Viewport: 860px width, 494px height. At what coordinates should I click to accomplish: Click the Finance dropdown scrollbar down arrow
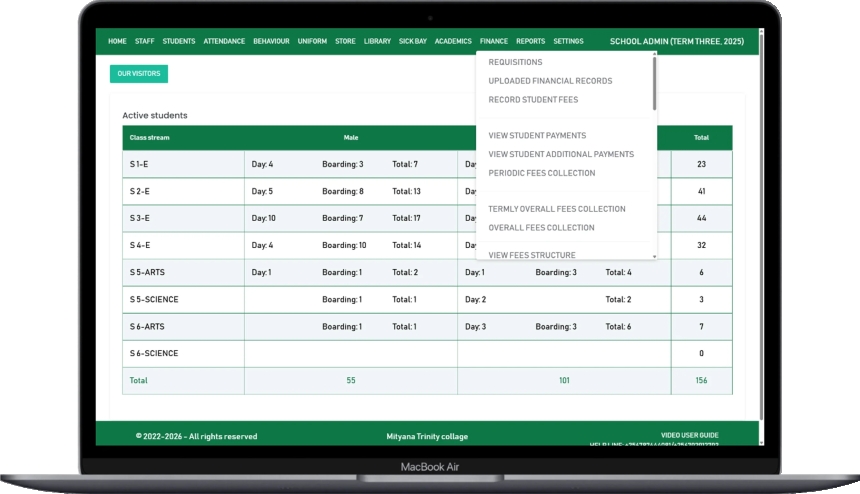click(655, 256)
